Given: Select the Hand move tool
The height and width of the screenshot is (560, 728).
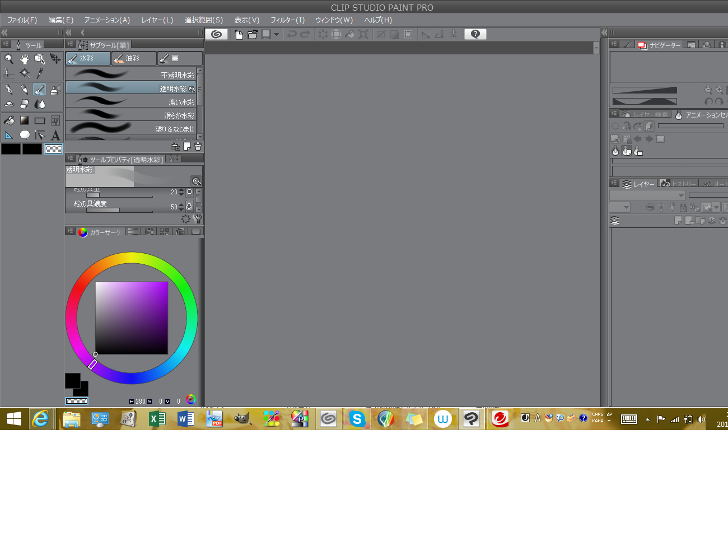Looking at the screenshot, I should (24, 59).
